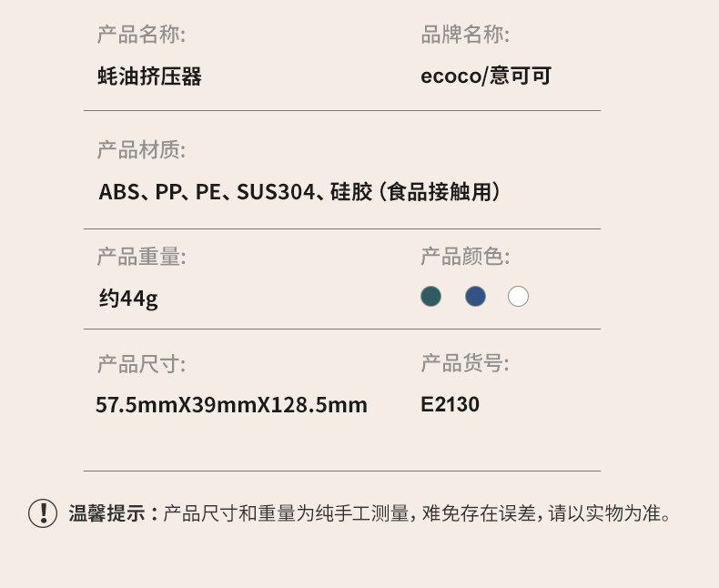
Task: Select the white color swatch
Action: click(518, 296)
